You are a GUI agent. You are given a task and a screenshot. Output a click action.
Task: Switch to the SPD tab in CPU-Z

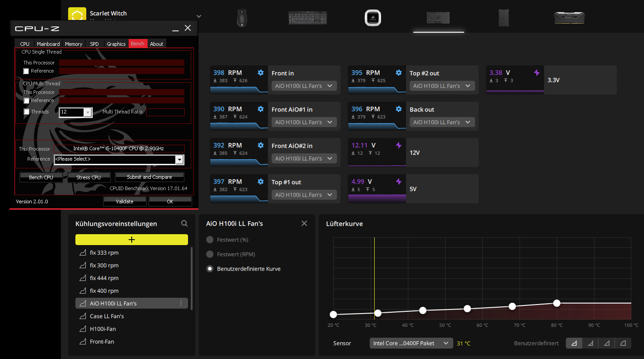click(x=94, y=44)
